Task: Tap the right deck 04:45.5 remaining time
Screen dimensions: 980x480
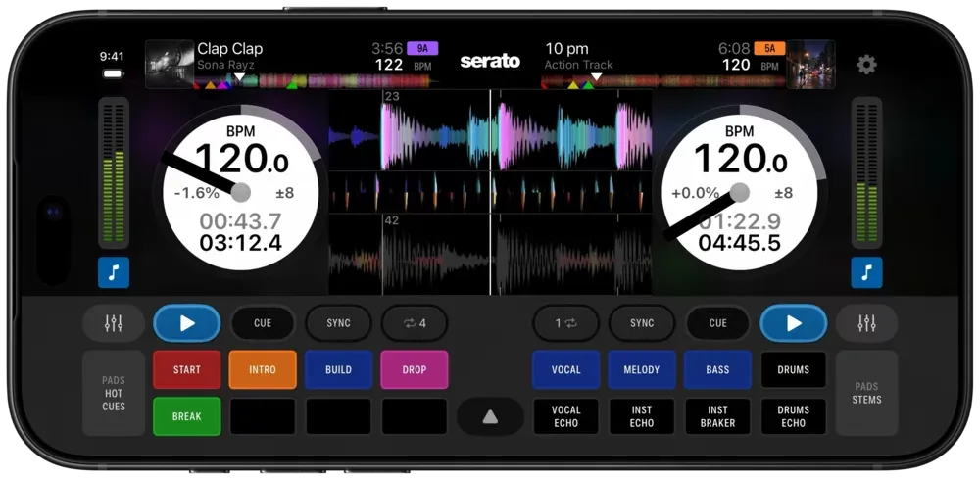Action: [740, 243]
